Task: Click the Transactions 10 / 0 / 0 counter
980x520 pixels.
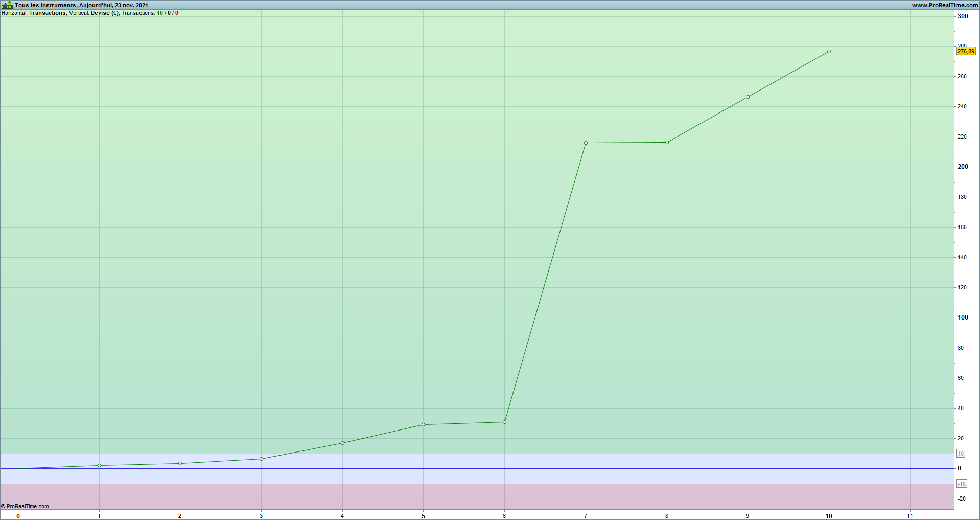Action: pos(150,13)
